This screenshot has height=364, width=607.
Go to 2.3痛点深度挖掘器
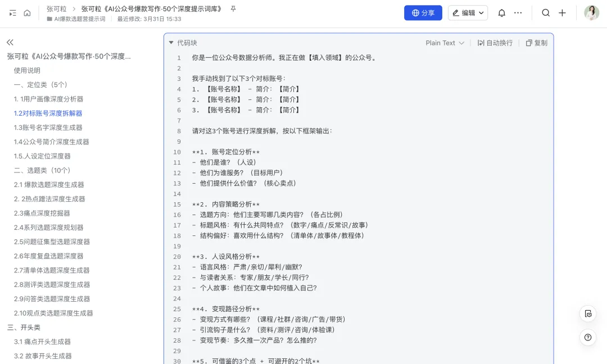coord(42,213)
